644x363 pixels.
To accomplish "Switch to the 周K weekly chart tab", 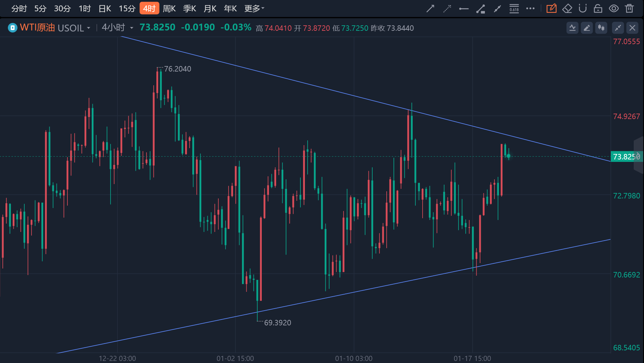I will coord(169,9).
